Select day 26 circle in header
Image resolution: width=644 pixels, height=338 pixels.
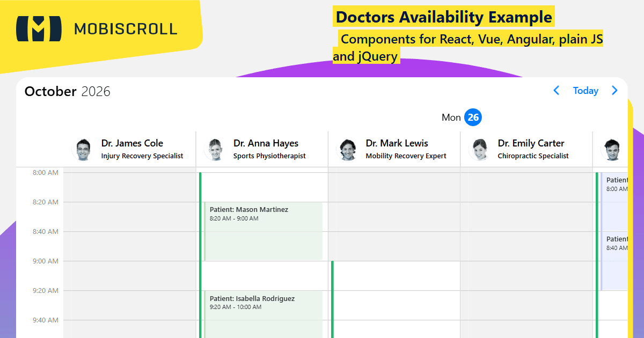click(473, 117)
